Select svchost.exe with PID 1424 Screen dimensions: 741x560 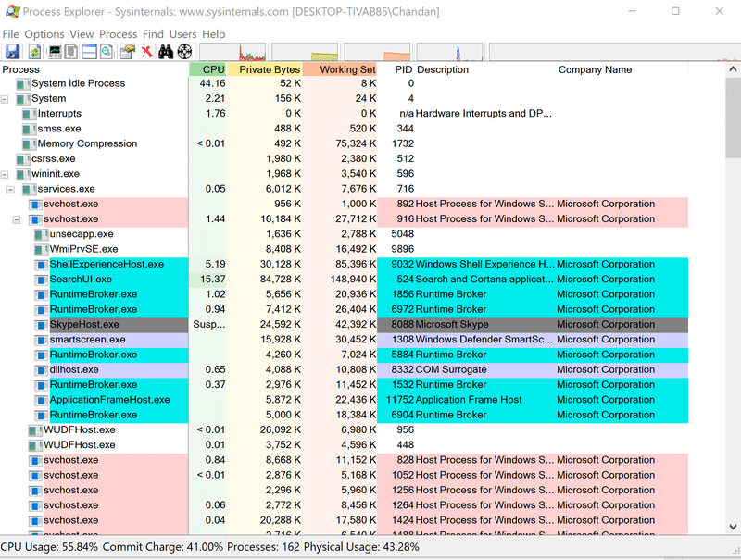coord(344,520)
